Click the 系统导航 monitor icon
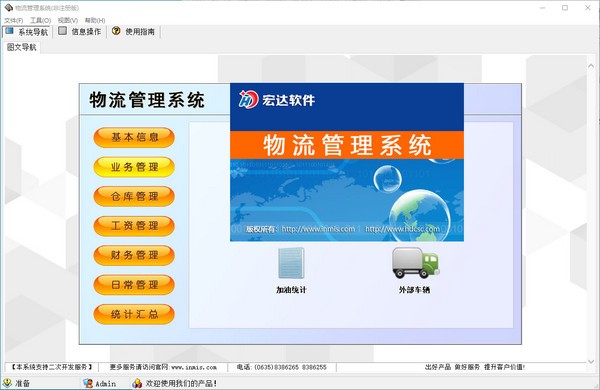Screen dimensions: 600x390 point(10,31)
